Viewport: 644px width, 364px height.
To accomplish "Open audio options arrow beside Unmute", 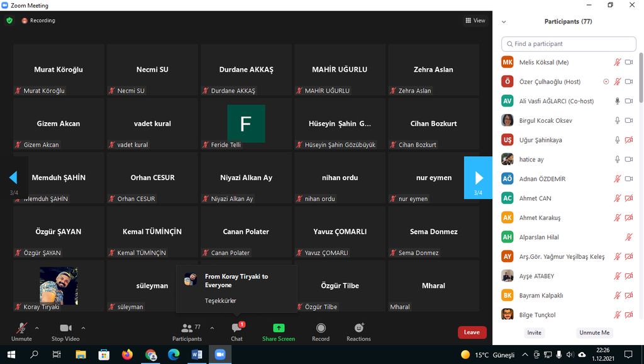I will click(x=37, y=328).
